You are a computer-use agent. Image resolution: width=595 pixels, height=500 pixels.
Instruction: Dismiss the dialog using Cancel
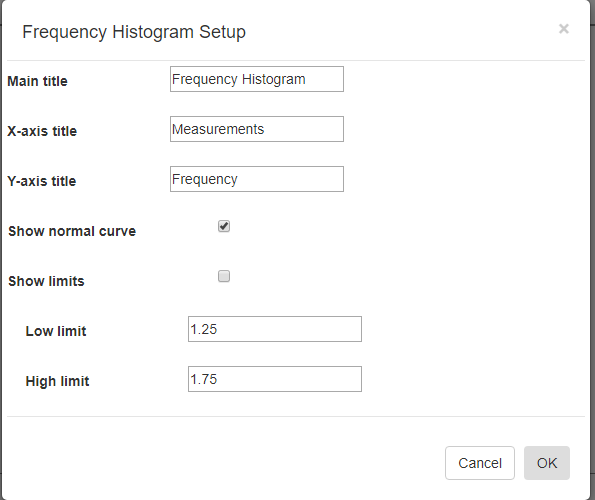[x=480, y=463]
